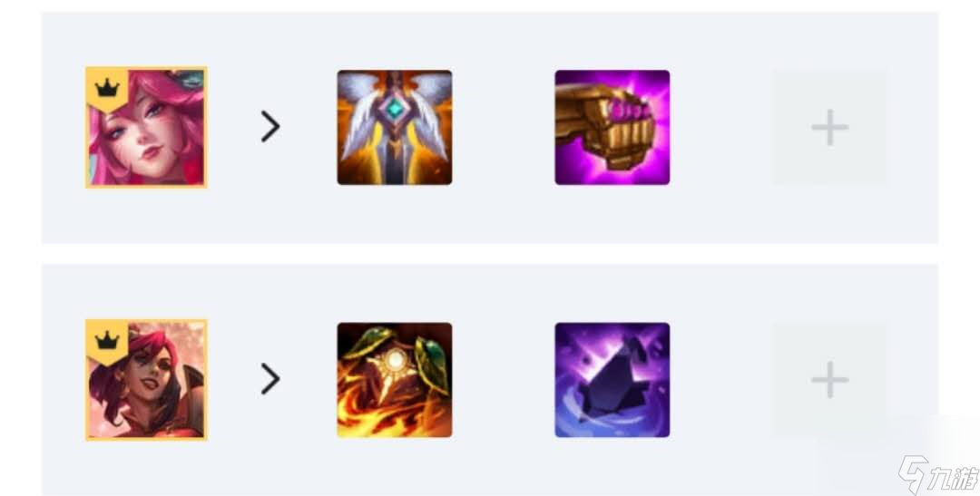Pick the flaming leaf shield item icon

click(x=395, y=380)
